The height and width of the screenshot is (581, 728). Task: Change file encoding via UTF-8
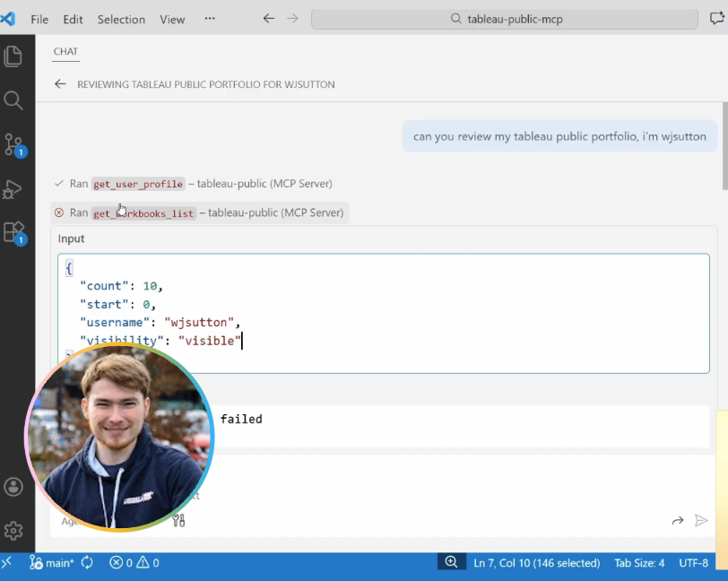coord(694,563)
